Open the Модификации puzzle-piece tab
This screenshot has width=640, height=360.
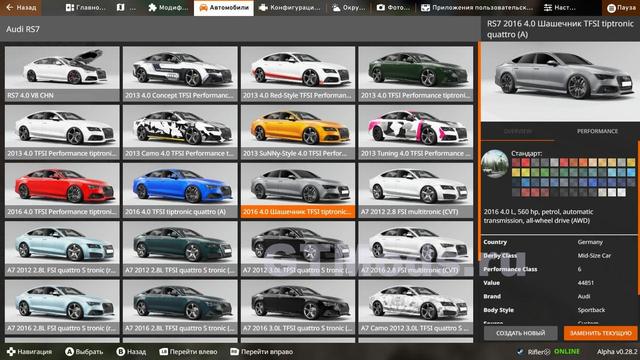tap(168, 8)
